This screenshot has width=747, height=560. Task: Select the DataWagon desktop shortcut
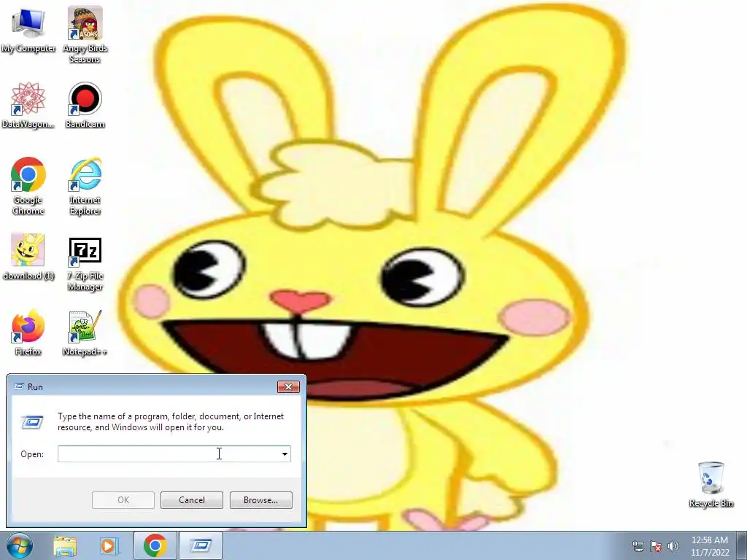(x=28, y=105)
